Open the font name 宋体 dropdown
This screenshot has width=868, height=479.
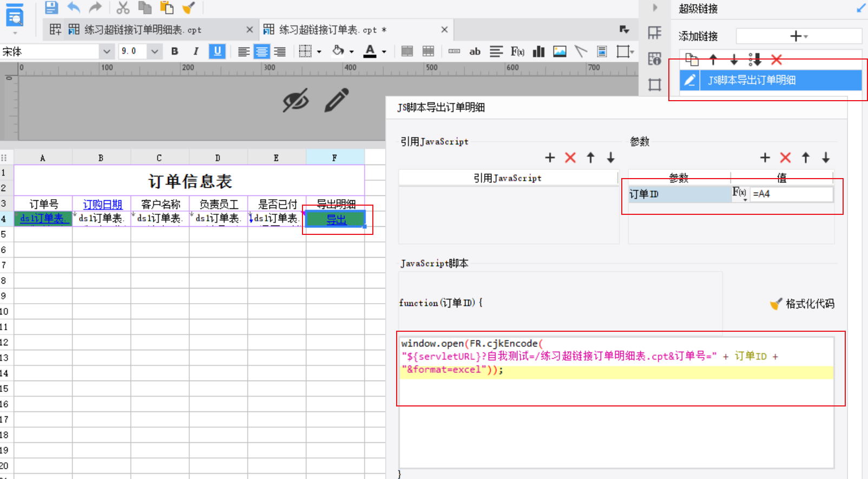pos(107,51)
